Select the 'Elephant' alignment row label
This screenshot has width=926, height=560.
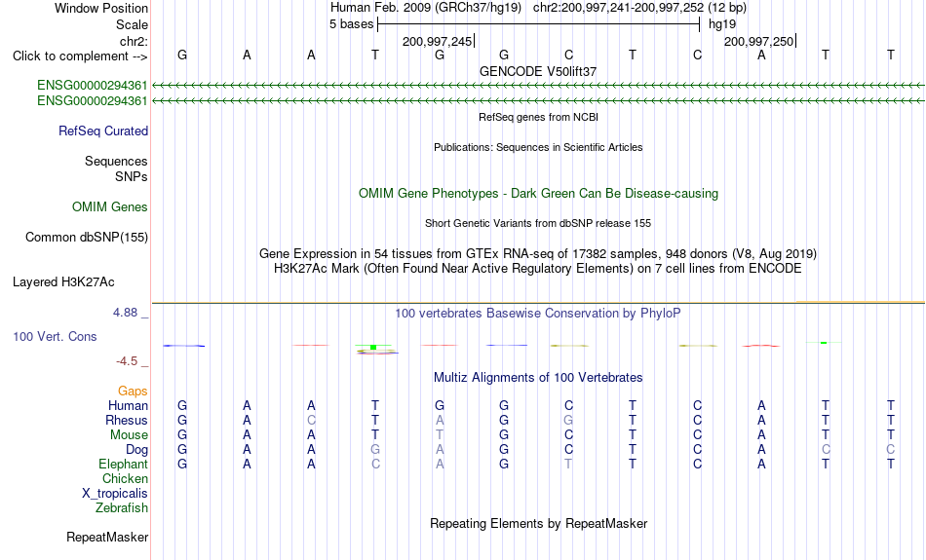click(x=124, y=465)
